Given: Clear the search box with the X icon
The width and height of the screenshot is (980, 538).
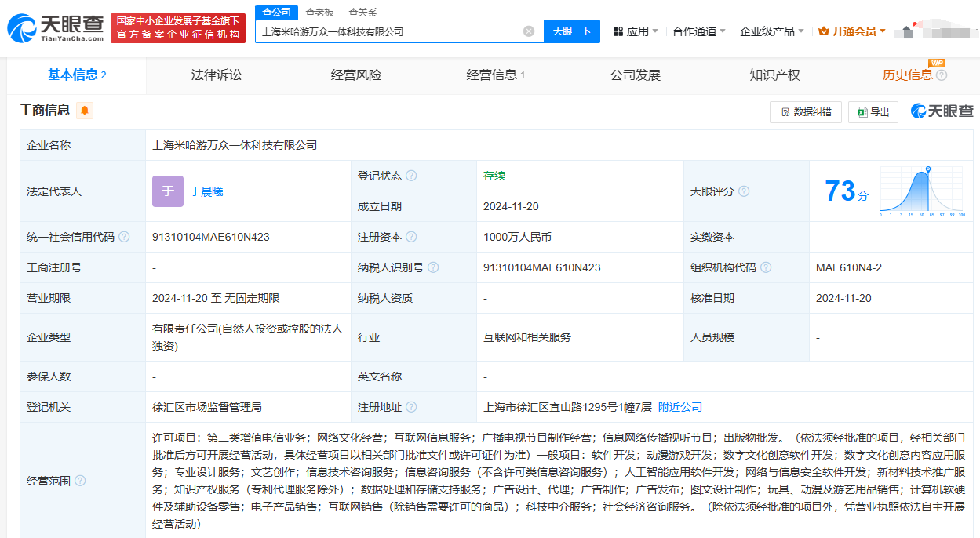Looking at the screenshot, I should (529, 31).
